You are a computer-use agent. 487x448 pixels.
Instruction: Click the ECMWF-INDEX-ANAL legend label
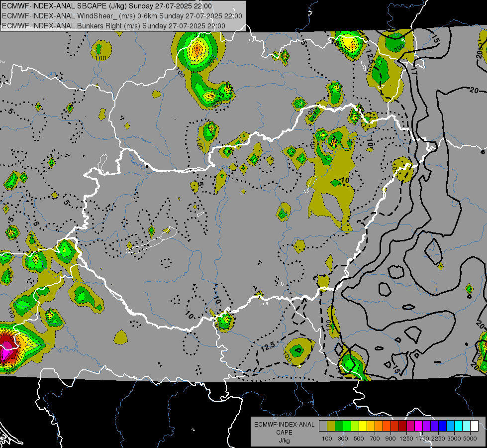[x=285, y=425]
